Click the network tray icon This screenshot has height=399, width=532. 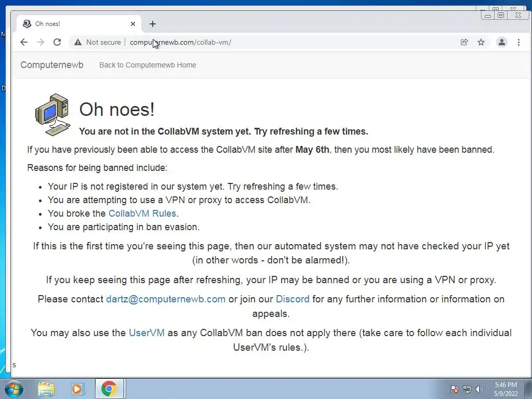coord(467,389)
